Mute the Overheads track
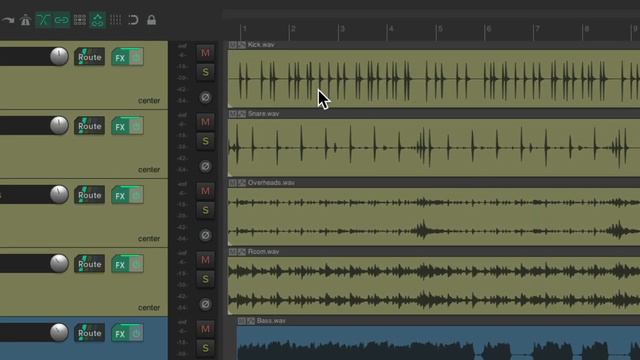 point(205,191)
